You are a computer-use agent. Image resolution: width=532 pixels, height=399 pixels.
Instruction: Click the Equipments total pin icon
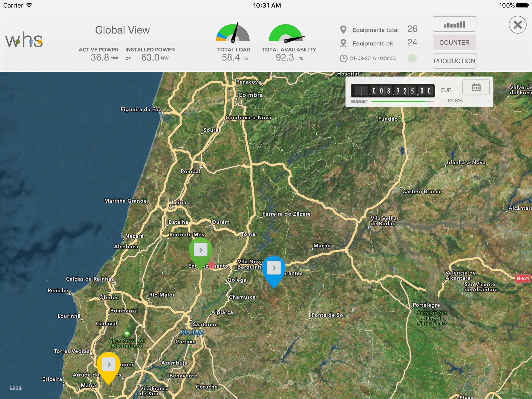coord(343,30)
